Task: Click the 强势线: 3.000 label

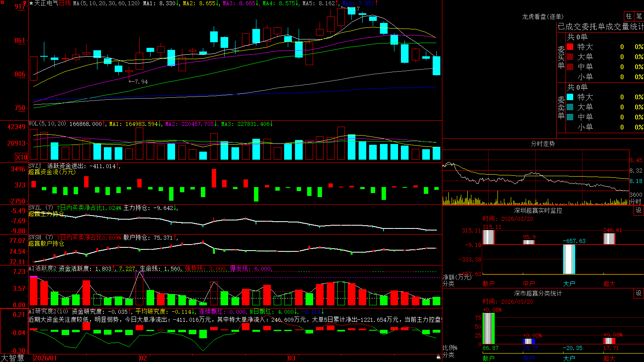Action: click(205, 268)
